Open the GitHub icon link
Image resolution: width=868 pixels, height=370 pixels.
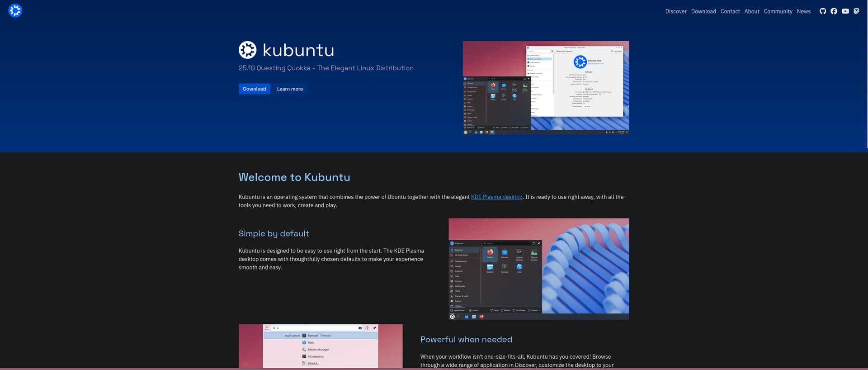click(x=822, y=11)
